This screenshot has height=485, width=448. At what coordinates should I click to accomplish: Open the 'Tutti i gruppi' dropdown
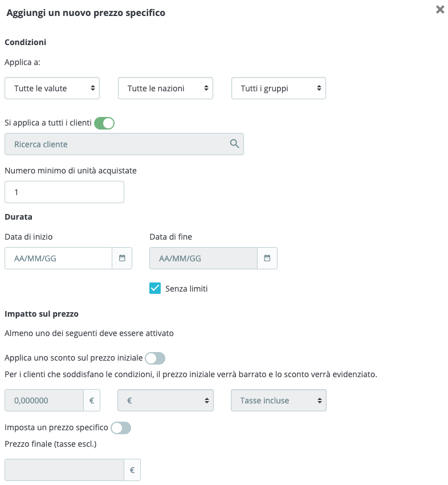point(279,88)
